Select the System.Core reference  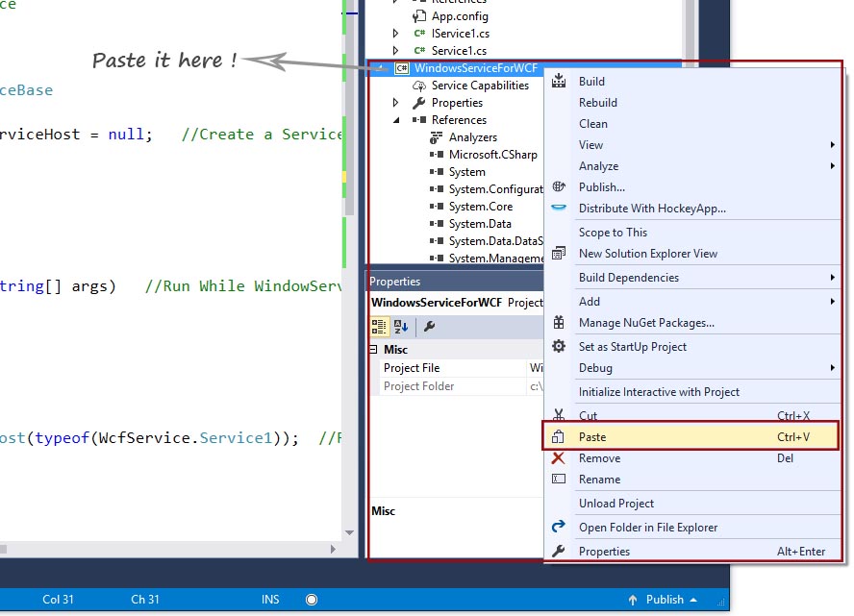pyautogui.click(x=481, y=207)
